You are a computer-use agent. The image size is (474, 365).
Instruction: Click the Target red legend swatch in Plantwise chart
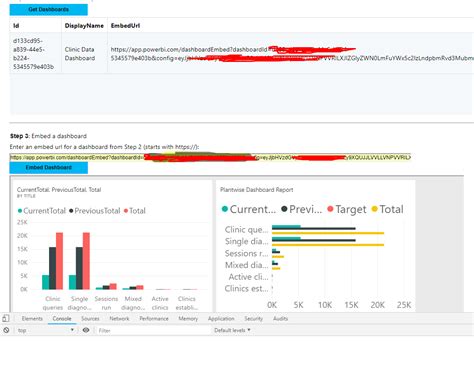[330, 209]
